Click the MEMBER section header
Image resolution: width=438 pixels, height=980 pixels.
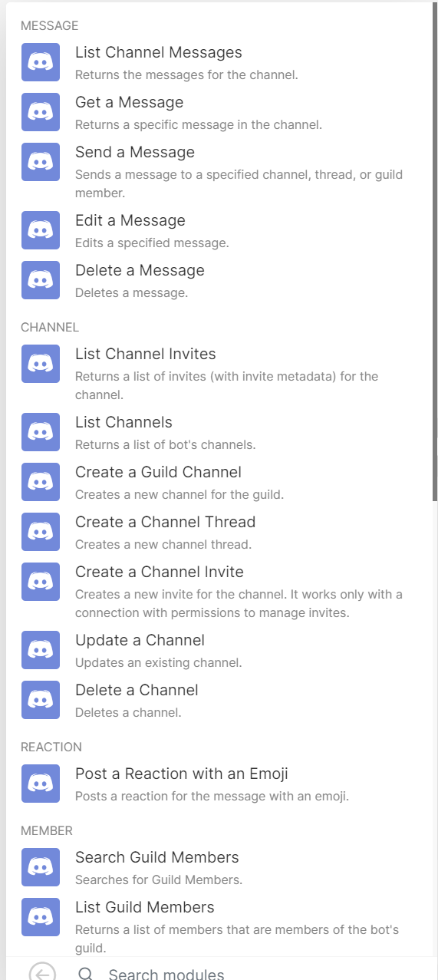coord(47,830)
